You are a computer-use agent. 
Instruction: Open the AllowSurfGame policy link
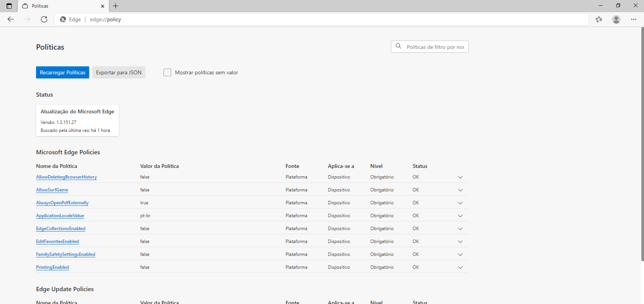tap(52, 190)
